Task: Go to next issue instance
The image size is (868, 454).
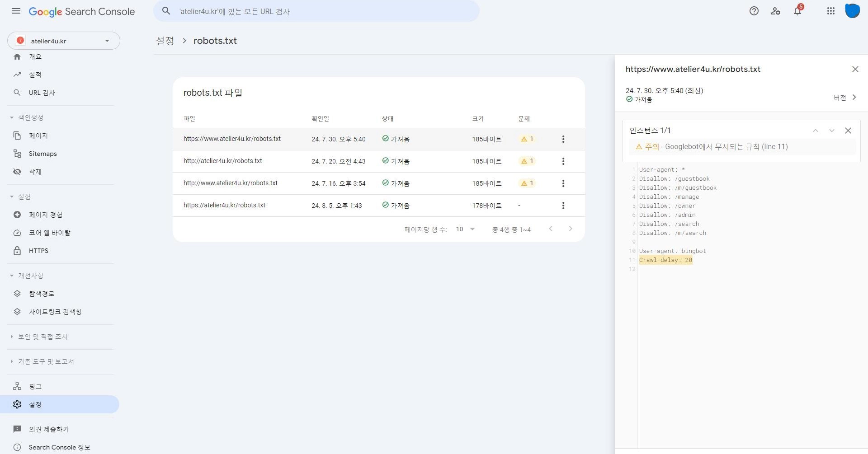Action: (x=832, y=131)
